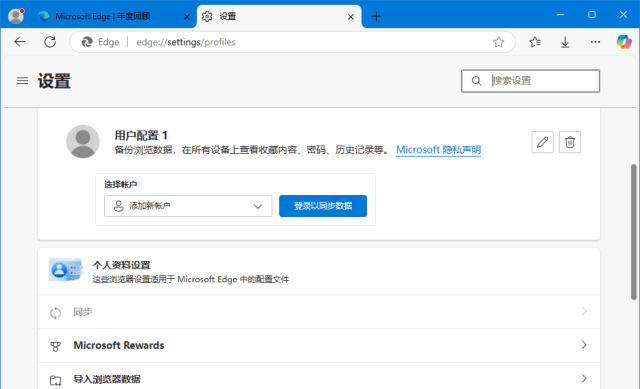The height and width of the screenshot is (389, 640).
Task: Open the Microsoft 隐私声明 link
Action: click(x=438, y=150)
